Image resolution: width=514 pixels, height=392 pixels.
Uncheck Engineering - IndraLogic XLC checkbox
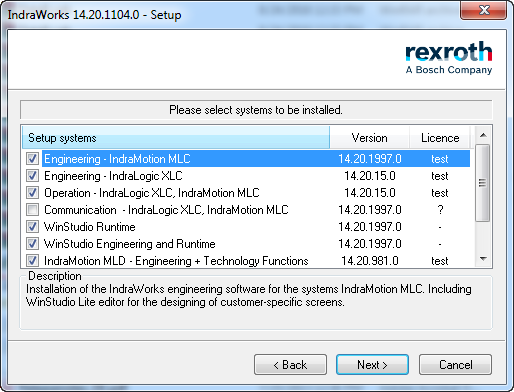coord(32,176)
